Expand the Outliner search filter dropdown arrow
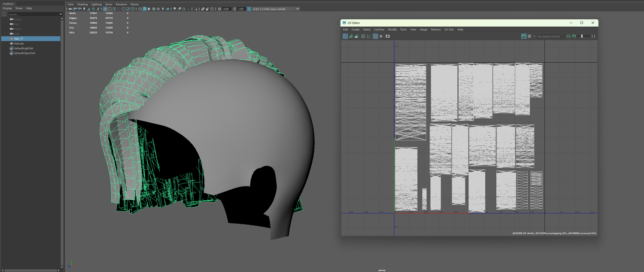The image size is (644, 272). tap(61, 15)
